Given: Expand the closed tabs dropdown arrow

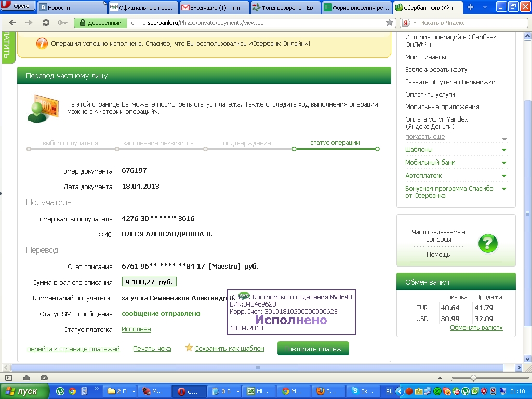Looking at the screenshot, I should tap(485, 7).
